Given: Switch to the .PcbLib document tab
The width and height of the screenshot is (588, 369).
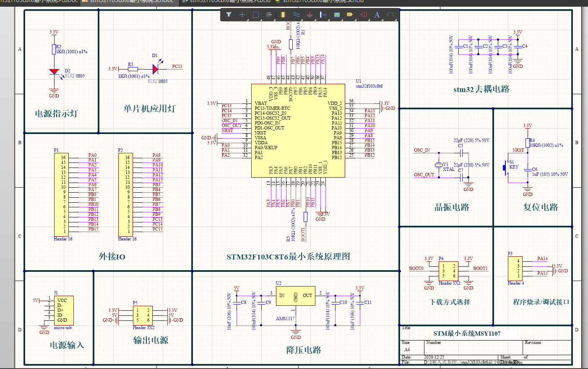Looking at the screenshot, I should (227, 2).
